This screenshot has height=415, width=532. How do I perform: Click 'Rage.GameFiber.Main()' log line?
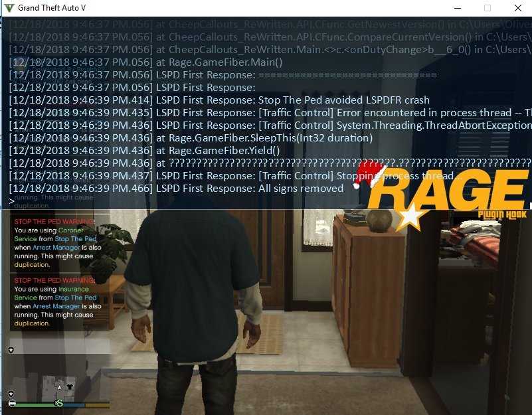(x=145, y=62)
